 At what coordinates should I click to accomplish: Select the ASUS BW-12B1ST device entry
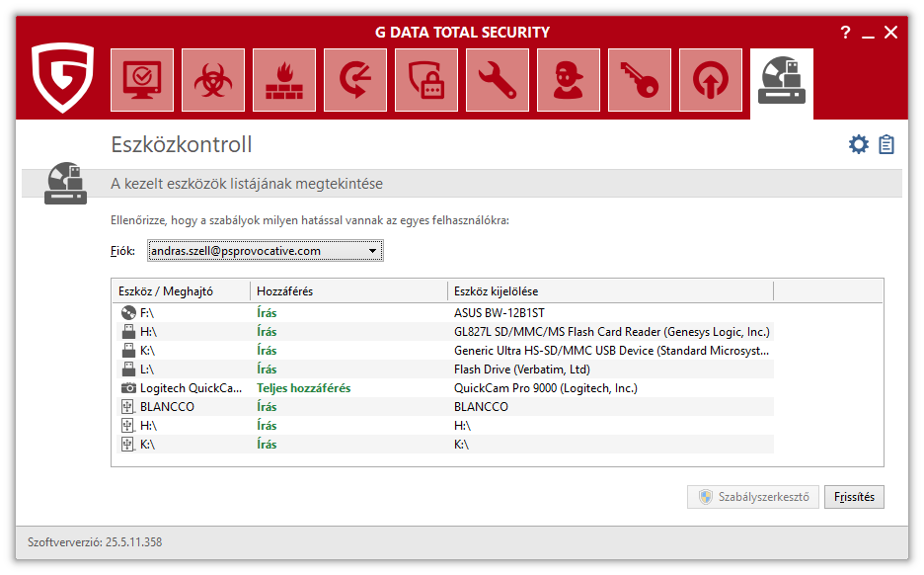click(x=500, y=312)
